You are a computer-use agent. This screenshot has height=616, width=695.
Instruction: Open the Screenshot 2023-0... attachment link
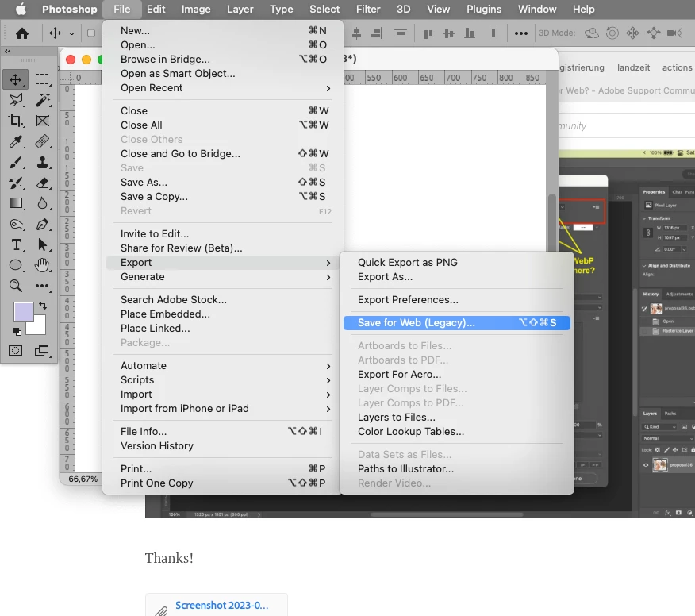221,606
